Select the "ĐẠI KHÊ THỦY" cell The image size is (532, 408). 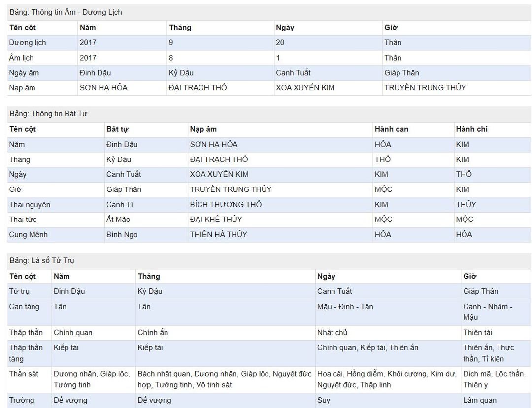tap(216, 220)
